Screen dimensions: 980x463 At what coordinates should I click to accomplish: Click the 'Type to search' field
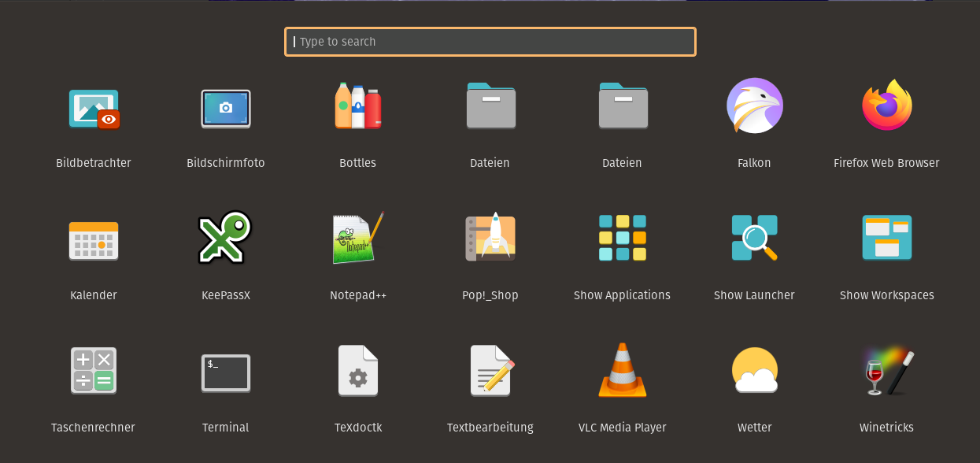[490, 42]
